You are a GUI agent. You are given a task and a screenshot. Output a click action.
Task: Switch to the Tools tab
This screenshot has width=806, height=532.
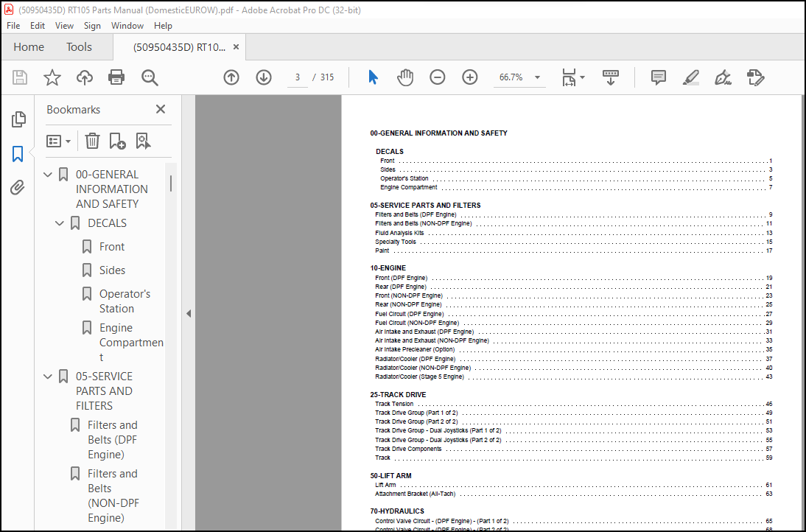(79, 46)
